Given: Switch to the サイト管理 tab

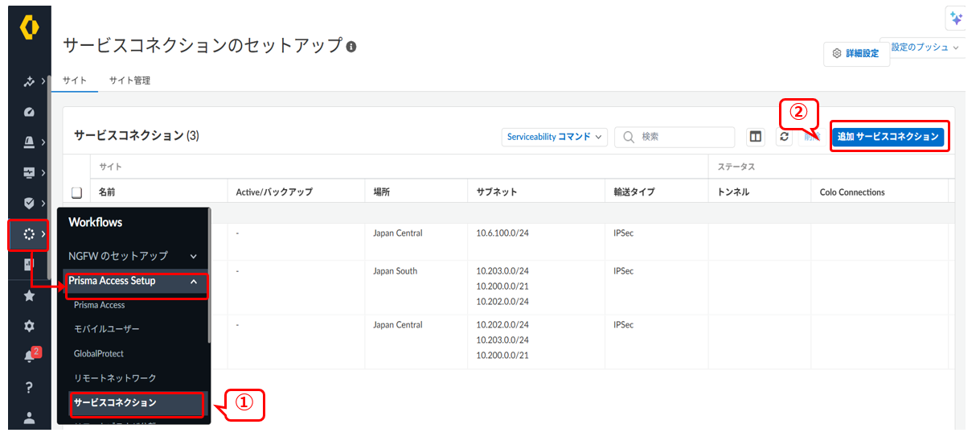Looking at the screenshot, I should click(129, 80).
